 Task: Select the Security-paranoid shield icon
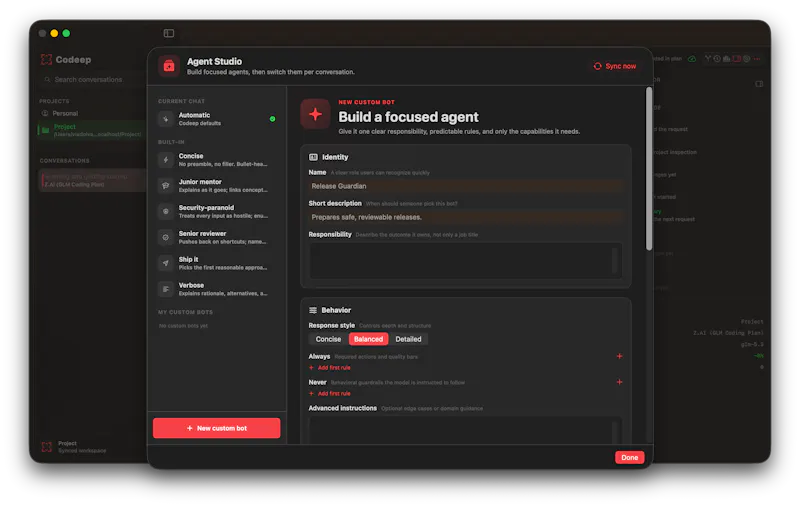166,211
